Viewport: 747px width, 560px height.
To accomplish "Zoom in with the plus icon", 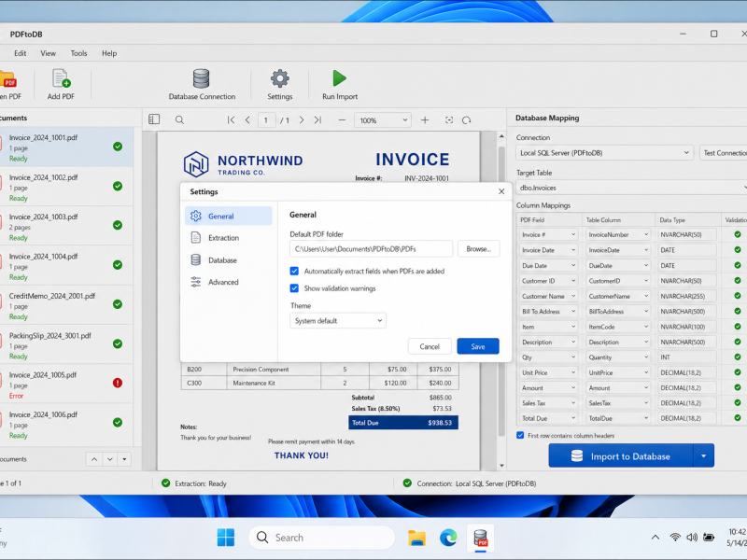I will (x=425, y=120).
